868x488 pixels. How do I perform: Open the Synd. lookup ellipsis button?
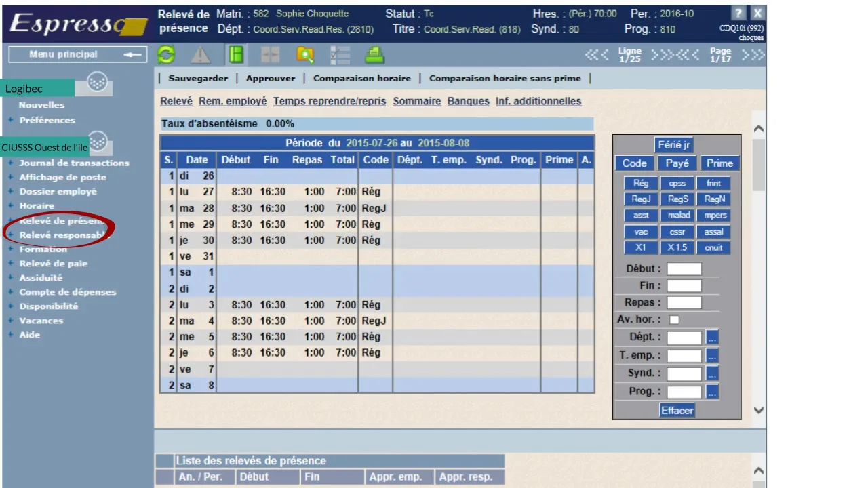click(712, 373)
